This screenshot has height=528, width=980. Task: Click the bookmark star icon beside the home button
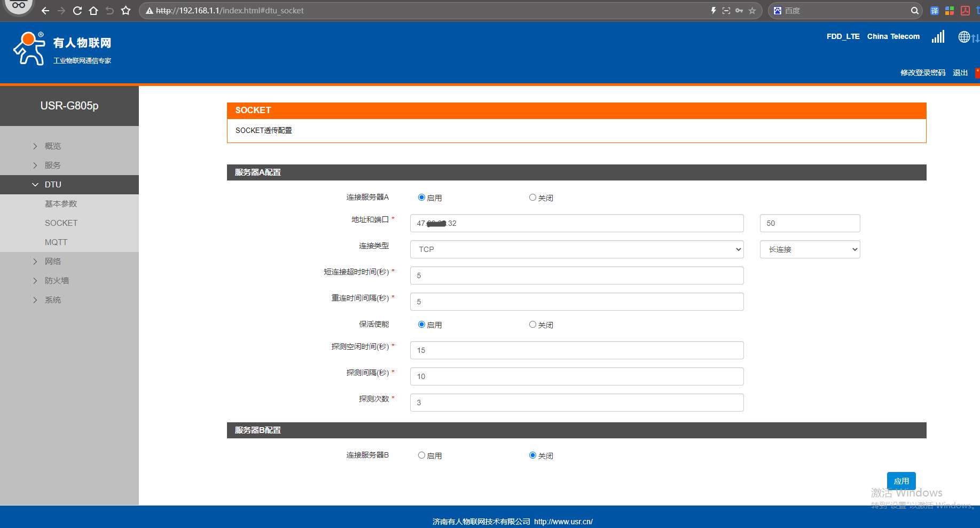pyautogui.click(x=126, y=11)
